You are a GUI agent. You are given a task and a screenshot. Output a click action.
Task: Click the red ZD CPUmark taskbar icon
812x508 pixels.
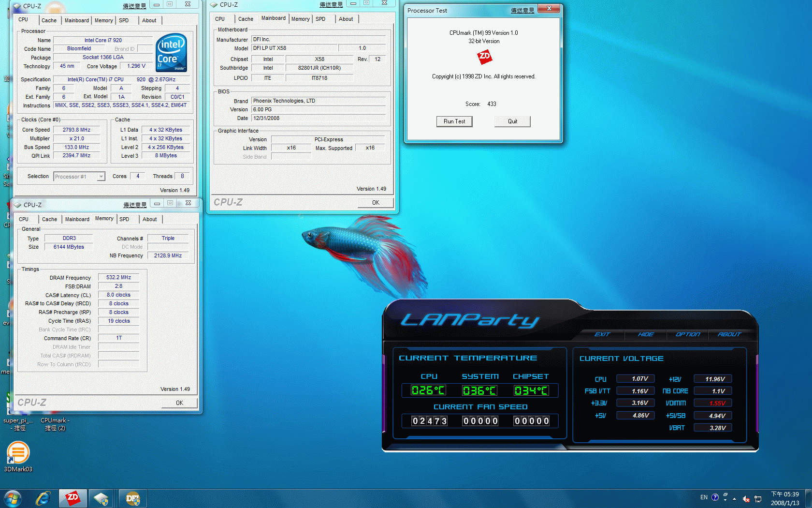(72, 498)
